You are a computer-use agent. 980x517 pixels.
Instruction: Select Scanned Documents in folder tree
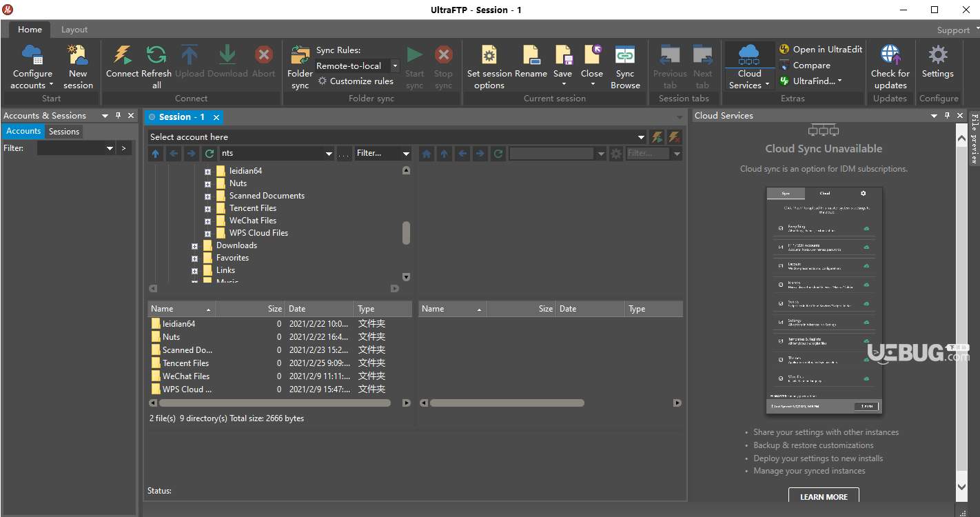267,196
